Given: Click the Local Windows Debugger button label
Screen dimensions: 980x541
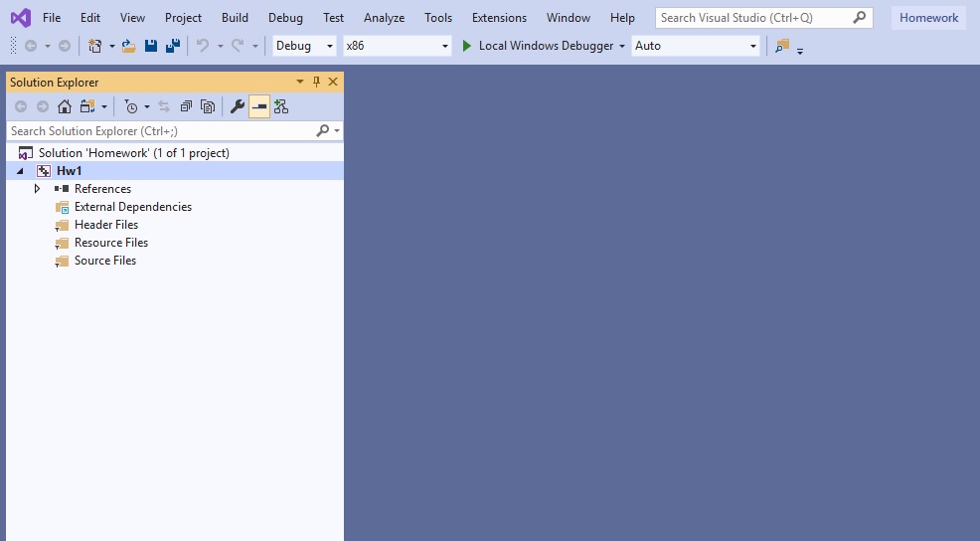Looking at the screenshot, I should [547, 46].
